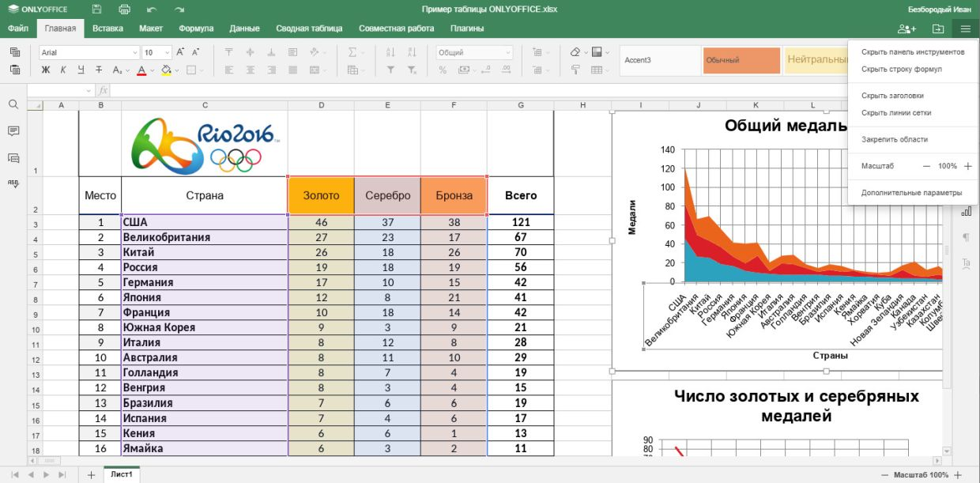Open the font size dropdown

tap(167, 52)
